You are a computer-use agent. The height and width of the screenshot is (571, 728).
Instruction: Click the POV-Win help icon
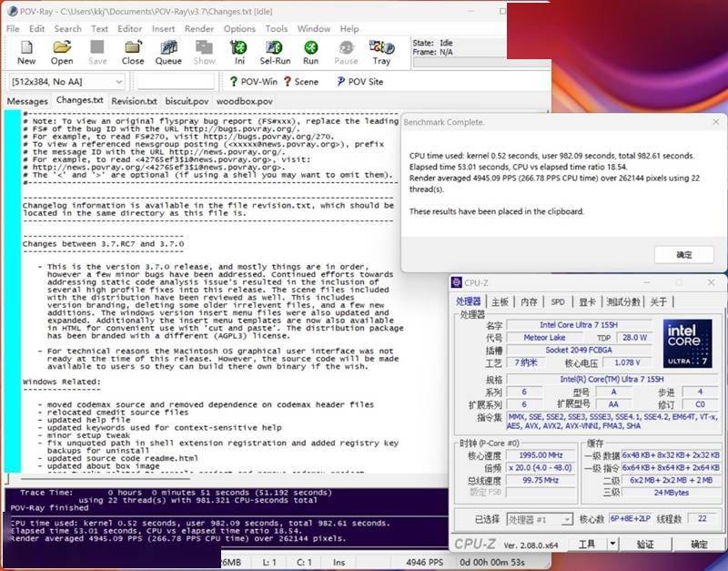point(234,82)
